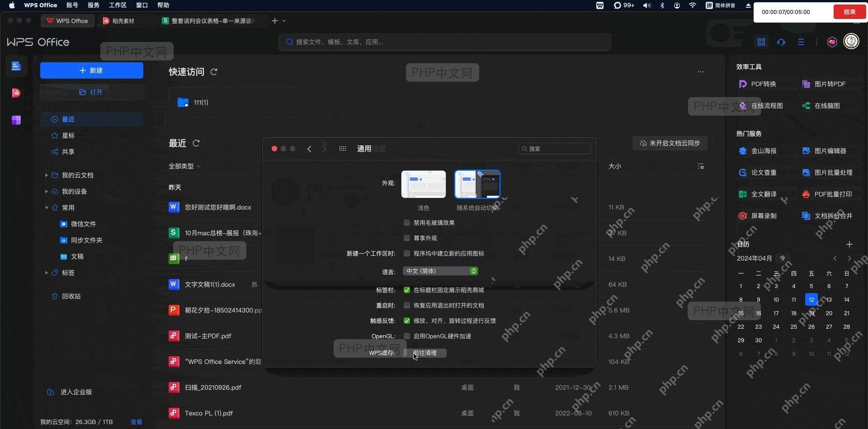Viewport: 868px width, 429px height.
Task: Refresh the 最近 file list
Action: (x=196, y=143)
